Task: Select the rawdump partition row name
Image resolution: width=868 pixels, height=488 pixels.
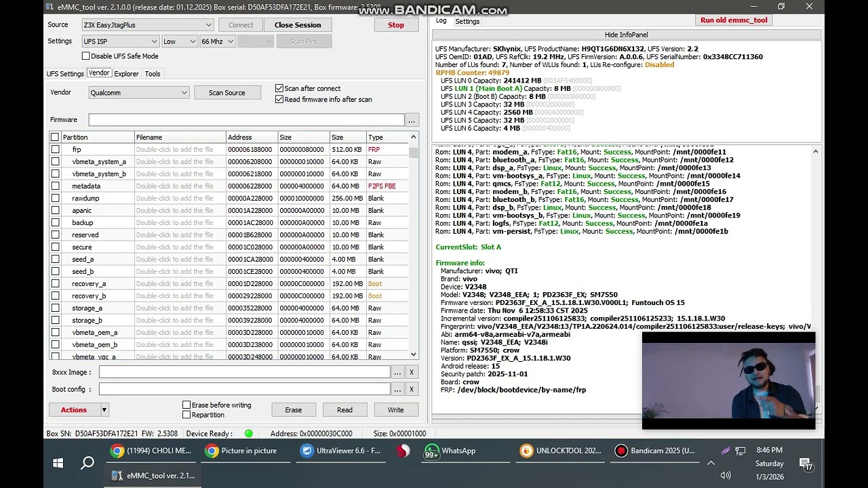Action: tap(85, 198)
